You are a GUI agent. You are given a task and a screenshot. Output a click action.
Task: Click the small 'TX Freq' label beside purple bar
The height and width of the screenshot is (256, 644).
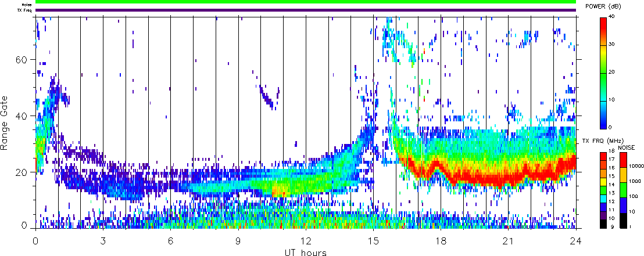pyautogui.click(x=26, y=10)
